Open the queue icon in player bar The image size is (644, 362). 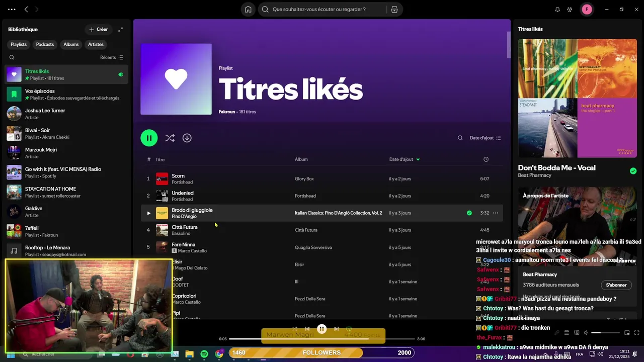[567, 333]
